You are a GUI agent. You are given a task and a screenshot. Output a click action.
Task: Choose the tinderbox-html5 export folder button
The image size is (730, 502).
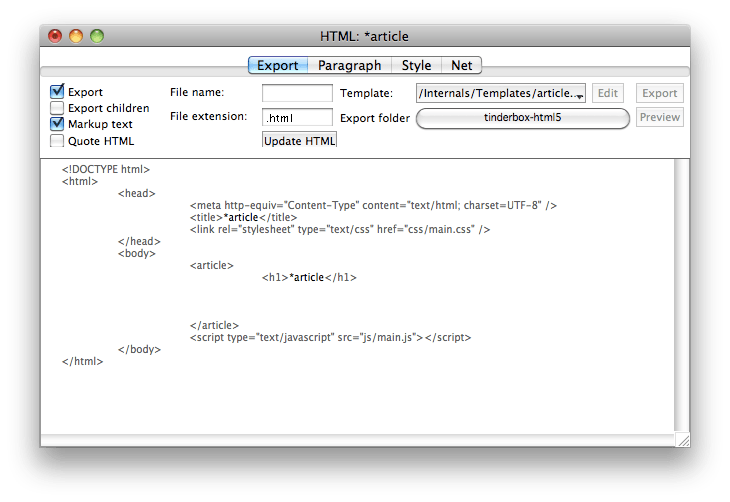pos(522,118)
